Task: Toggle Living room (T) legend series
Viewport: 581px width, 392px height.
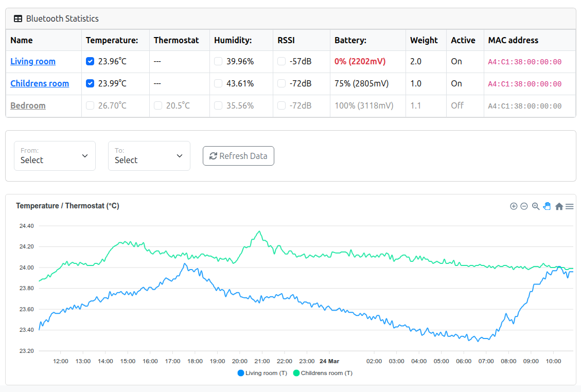Action: pyautogui.click(x=262, y=373)
